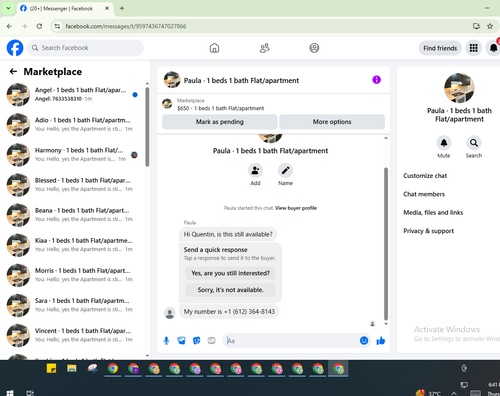The image size is (500, 396).
Task: Open Vincent's apartment conversation
Action: pos(73,335)
